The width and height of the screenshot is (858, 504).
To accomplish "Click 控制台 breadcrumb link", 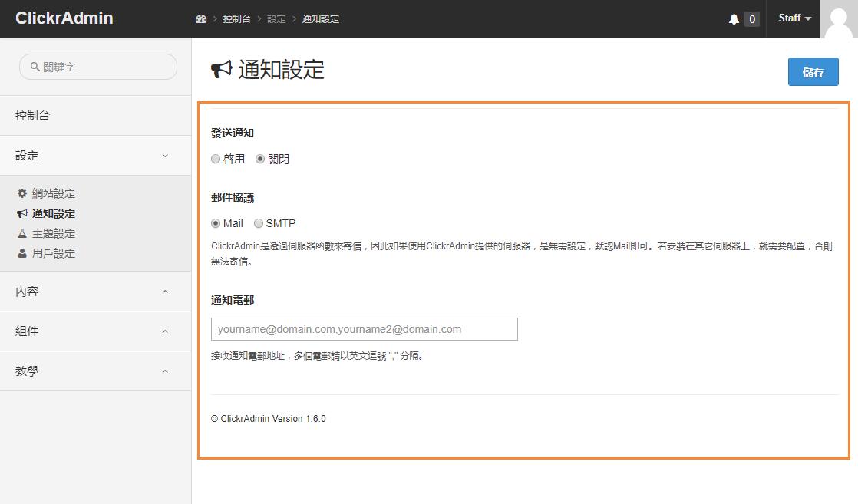I will [236, 19].
